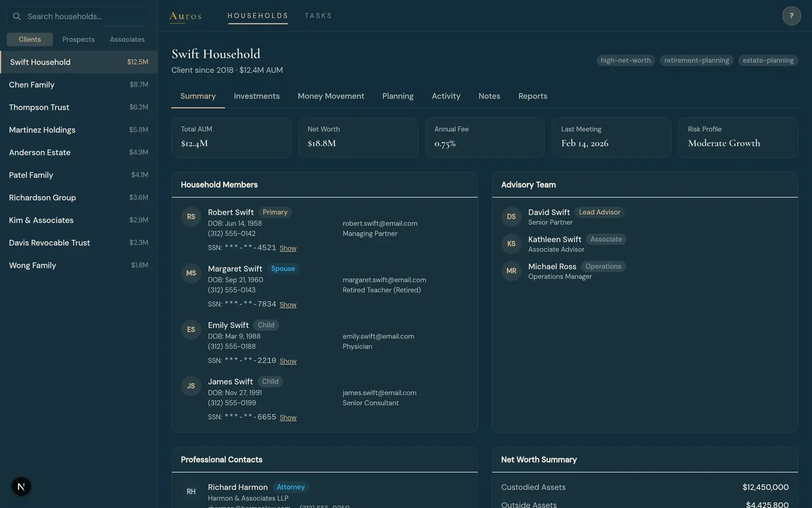Click the Professional Contacts heading

pyautogui.click(x=222, y=459)
